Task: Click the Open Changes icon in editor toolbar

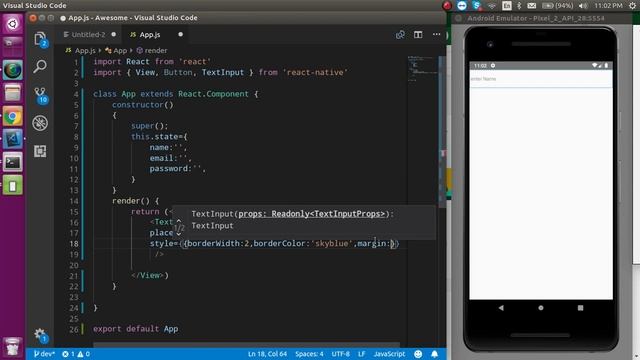Action: point(400,35)
